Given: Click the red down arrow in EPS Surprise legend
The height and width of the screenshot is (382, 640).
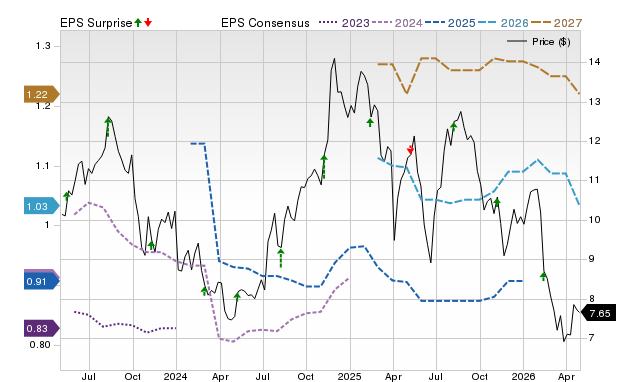Looking at the screenshot, I should tap(148, 23).
